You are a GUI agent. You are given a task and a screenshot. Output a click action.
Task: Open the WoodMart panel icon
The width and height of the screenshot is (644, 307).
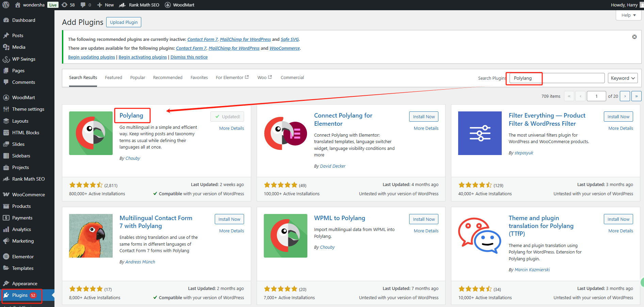coord(7,97)
